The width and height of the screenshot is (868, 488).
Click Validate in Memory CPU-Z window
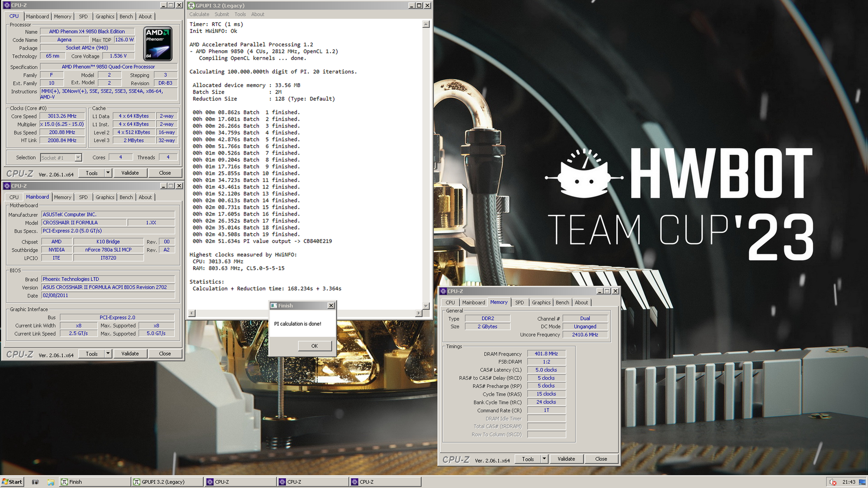[x=566, y=459]
